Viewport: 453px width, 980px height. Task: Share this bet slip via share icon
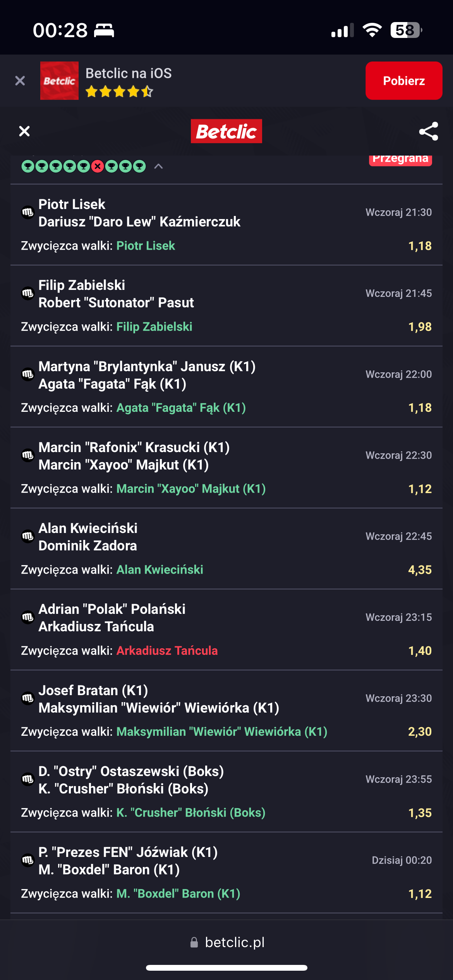point(429,131)
